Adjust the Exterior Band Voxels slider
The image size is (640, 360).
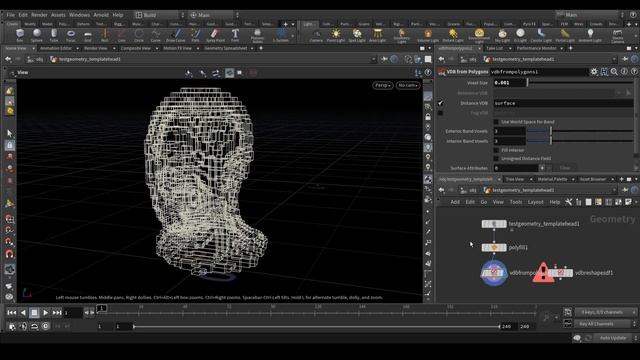point(580,131)
